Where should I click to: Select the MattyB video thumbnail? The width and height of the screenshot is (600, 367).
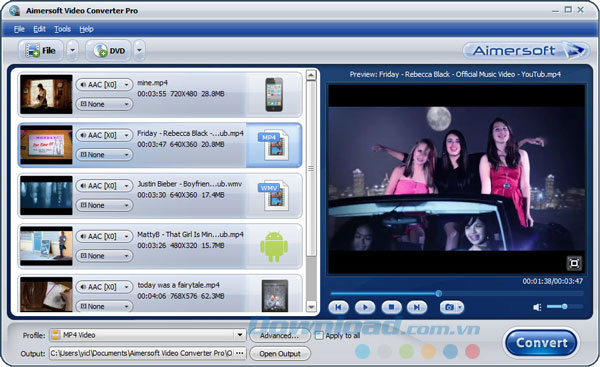point(46,246)
